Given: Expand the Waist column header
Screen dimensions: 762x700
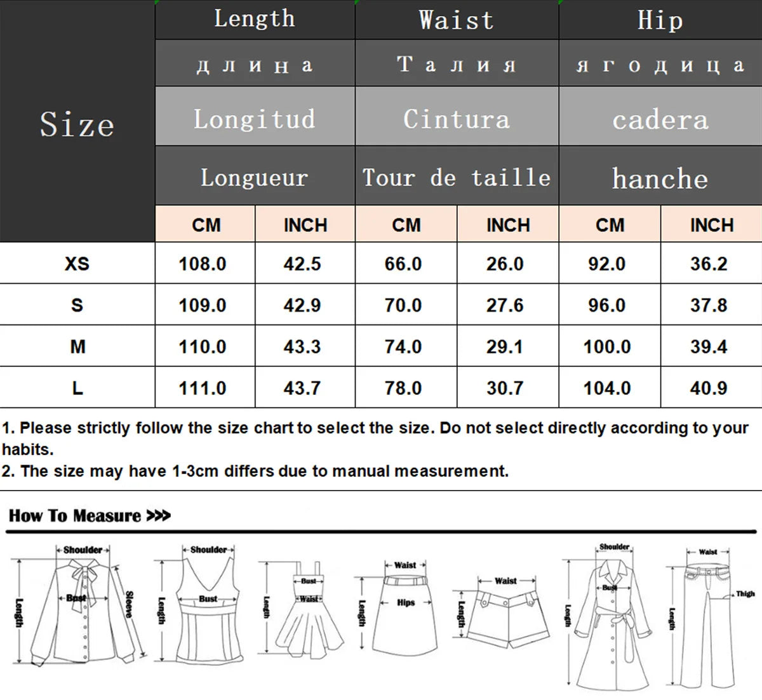Looking at the screenshot, I should [456, 19].
